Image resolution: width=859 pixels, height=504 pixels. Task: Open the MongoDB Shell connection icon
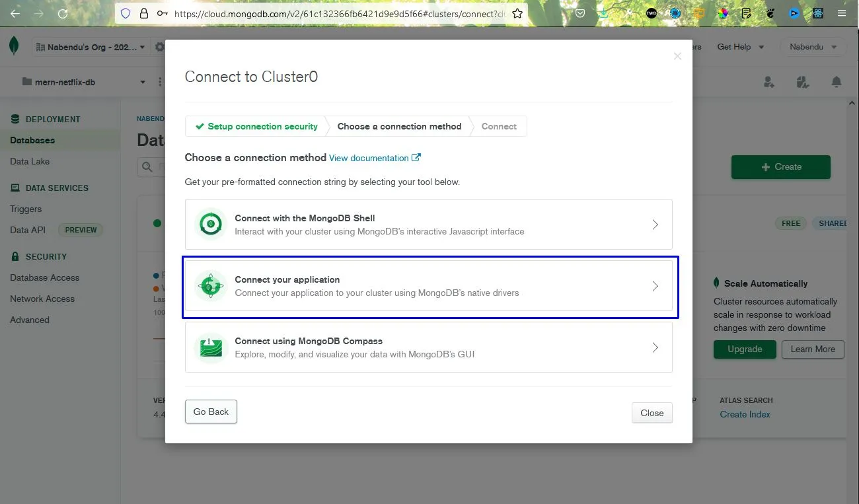[x=211, y=224]
